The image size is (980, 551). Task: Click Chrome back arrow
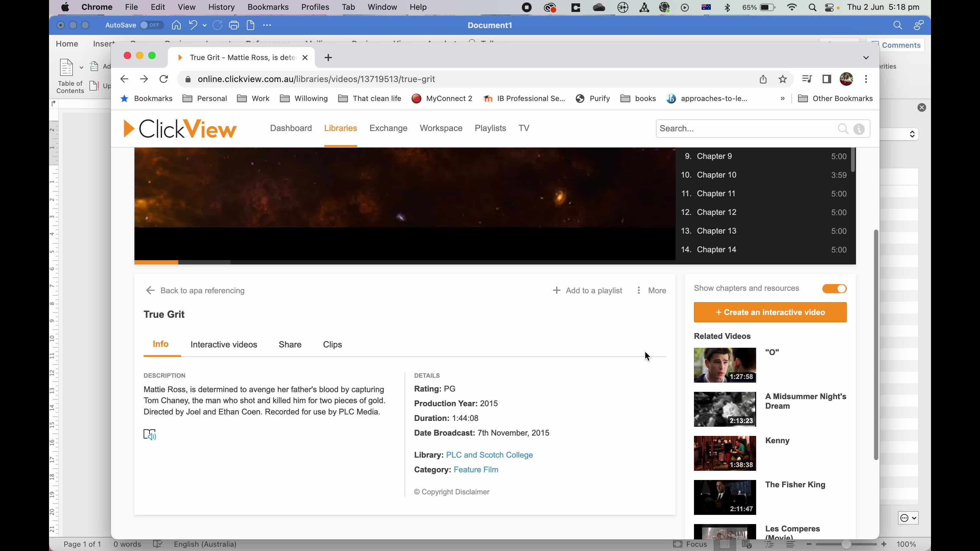tap(124, 79)
